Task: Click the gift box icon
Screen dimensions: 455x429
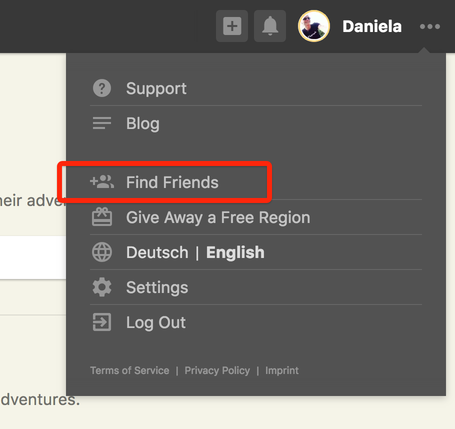Action: tap(102, 217)
